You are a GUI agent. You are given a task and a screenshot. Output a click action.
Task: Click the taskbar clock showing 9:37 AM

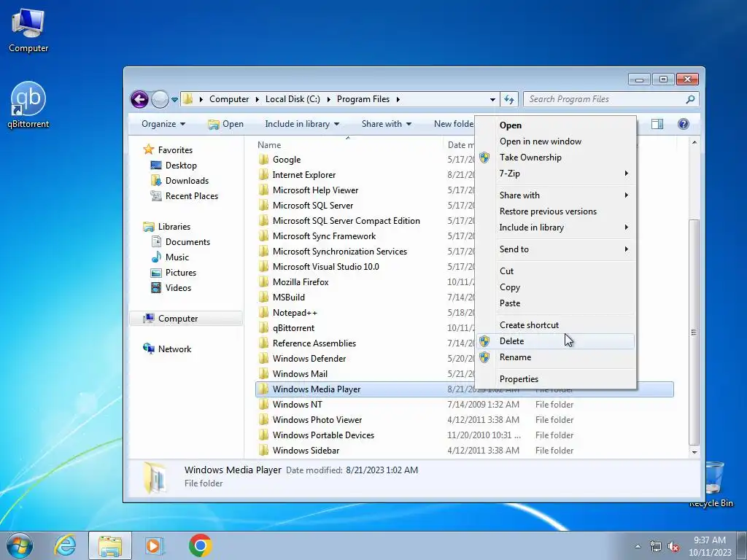pos(710,546)
